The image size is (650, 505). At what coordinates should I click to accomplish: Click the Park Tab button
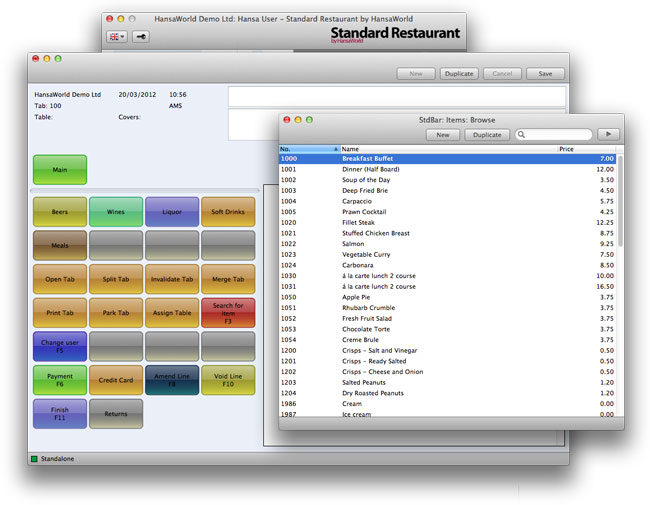(x=116, y=313)
